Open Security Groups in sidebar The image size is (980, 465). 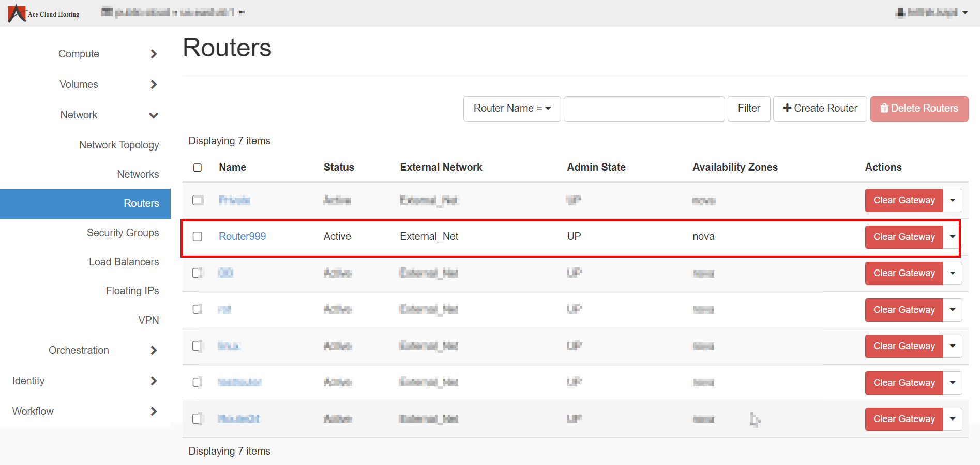pos(123,233)
